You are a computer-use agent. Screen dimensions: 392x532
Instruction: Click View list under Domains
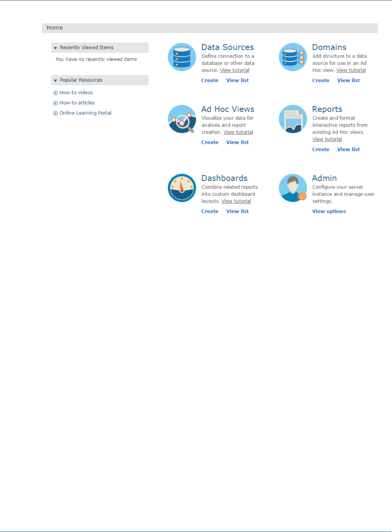348,80
